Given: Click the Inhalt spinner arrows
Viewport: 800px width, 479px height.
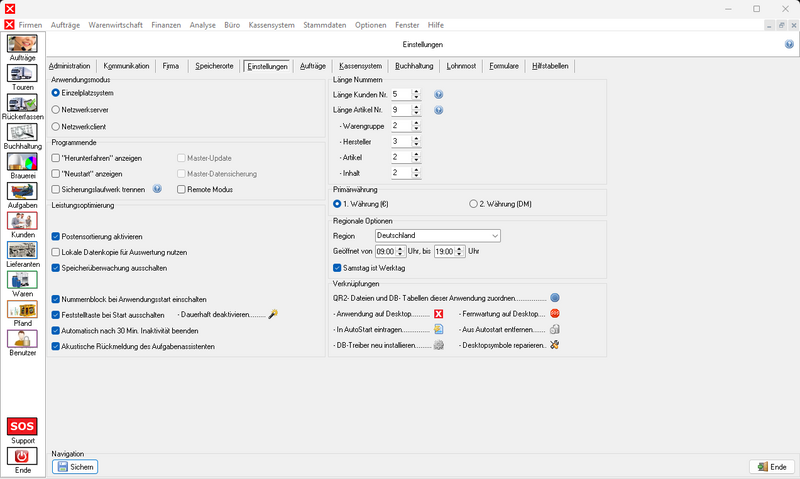Looking at the screenshot, I should coord(416,173).
